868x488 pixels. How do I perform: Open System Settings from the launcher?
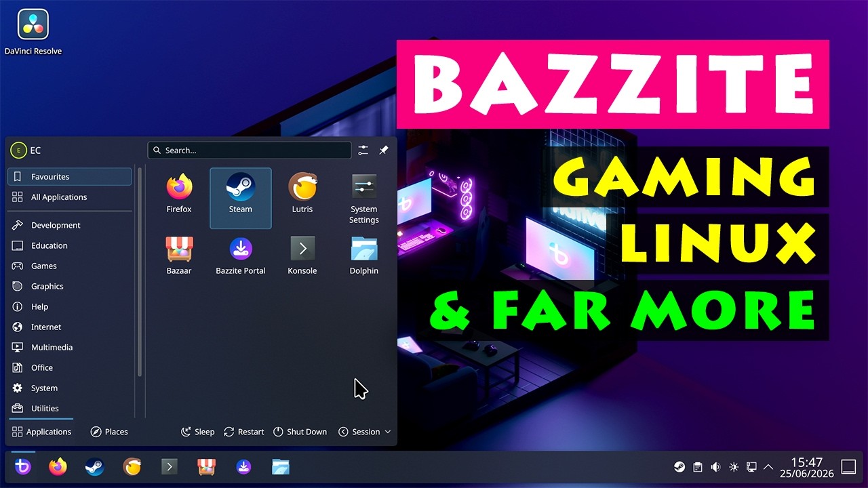tap(364, 199)
